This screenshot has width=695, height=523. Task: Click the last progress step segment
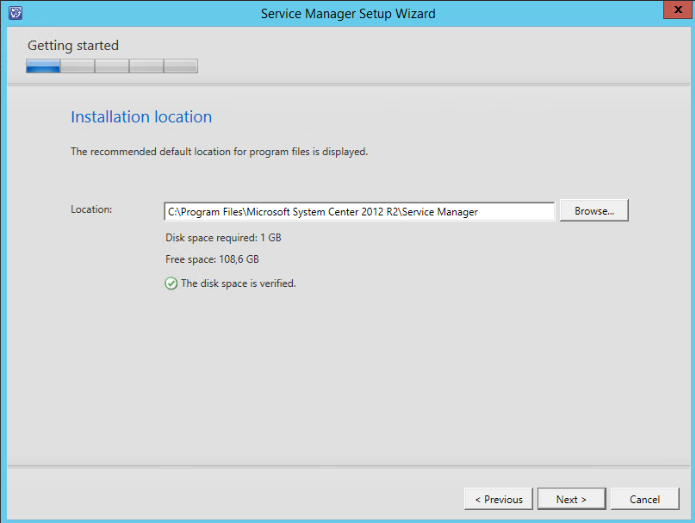[180, 66]
